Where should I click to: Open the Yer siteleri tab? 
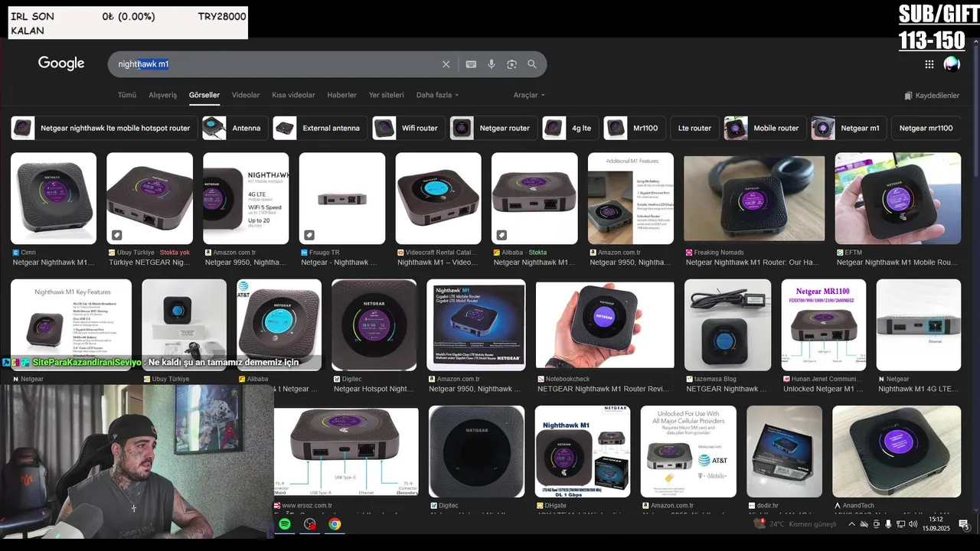pos(386,95)
